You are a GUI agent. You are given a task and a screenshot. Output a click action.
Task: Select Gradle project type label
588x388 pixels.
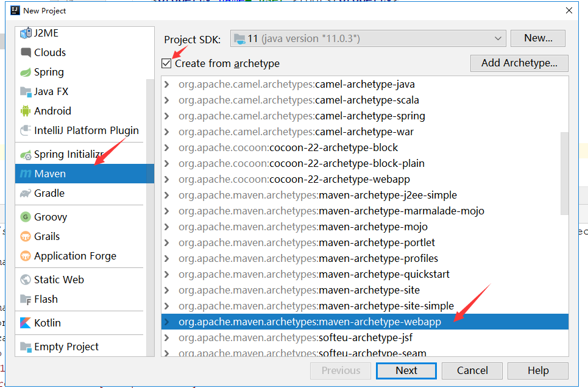click(x=49, y=194)
